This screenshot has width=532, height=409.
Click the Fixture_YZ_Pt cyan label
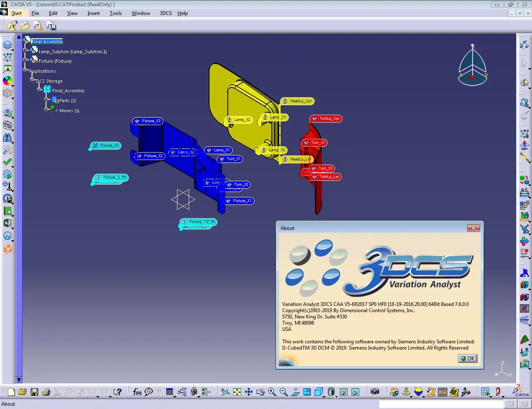[198, 222]
